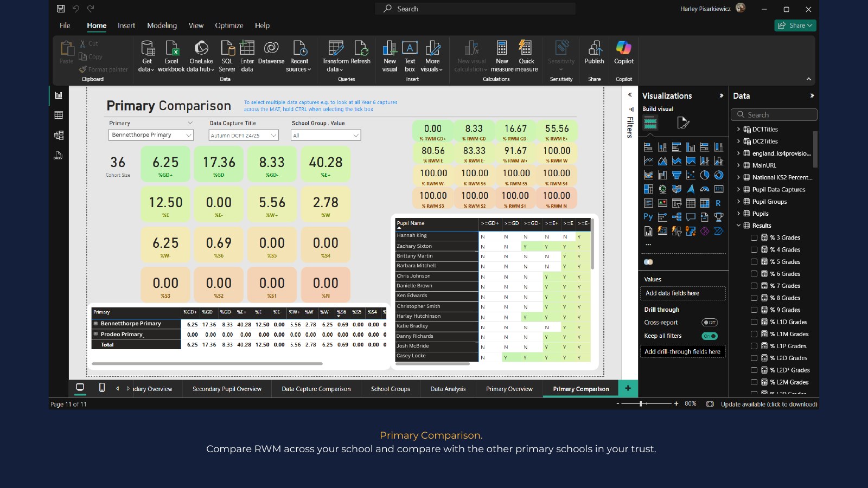Select the Python visual
Image resolution: width=868 pixels, height=488 pixels.
click(648, 217)
